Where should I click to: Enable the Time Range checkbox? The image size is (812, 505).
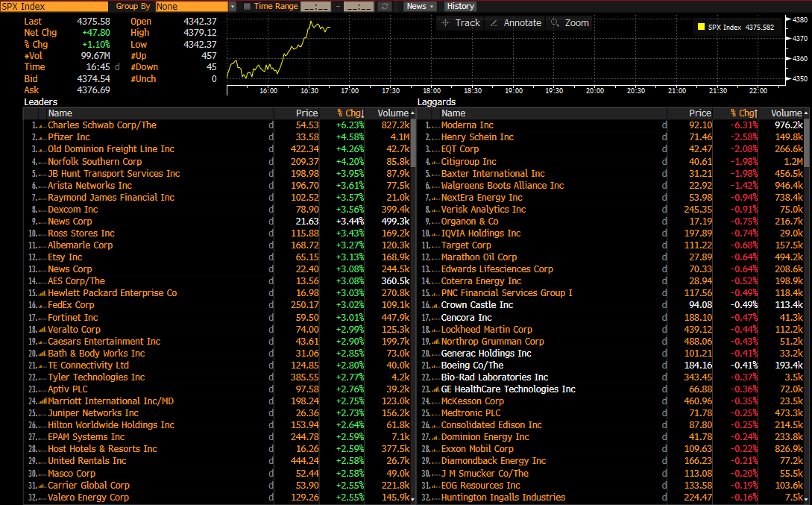coord(247,6)
